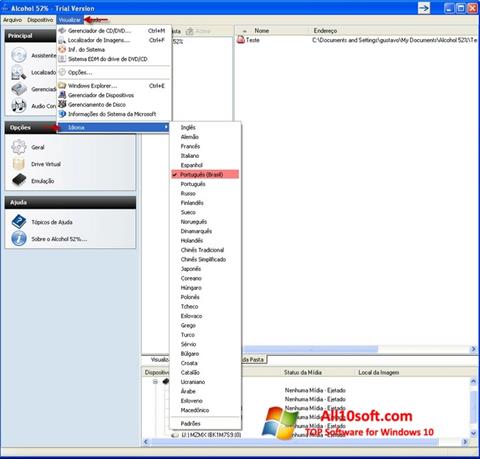Click the title bar arrow icon
Screen dimensions: 480x459
(x=424, y=8)
